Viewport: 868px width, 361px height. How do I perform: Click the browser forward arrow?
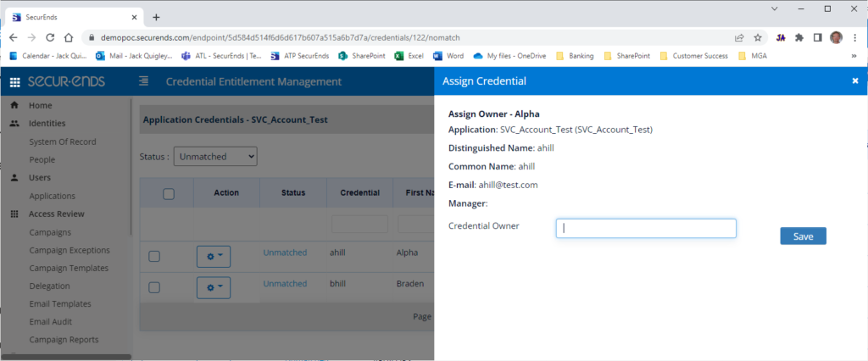[x=31, y=37]
